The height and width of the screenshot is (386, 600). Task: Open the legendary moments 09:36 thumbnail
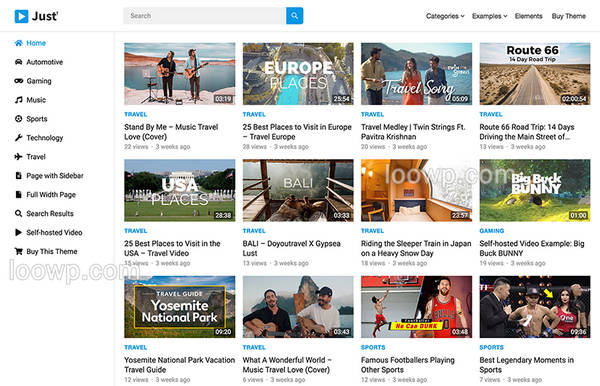pyautogui.click(x=535, y=307)
